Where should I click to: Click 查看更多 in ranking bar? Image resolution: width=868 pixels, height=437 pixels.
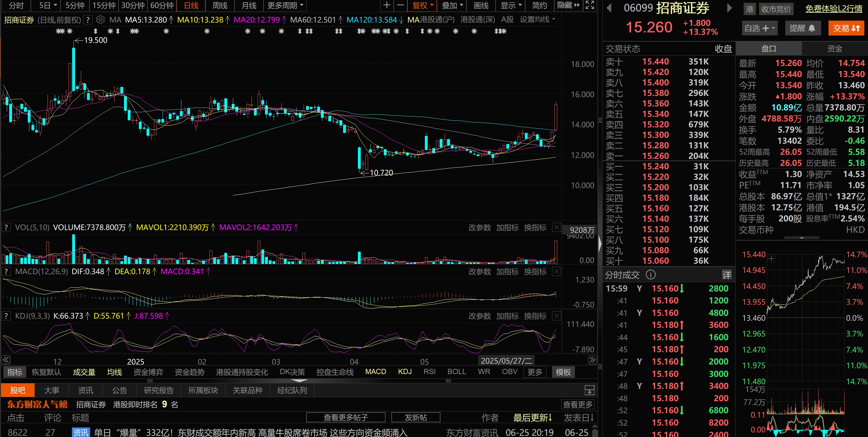pyautogui.click(x=578, y=404)
